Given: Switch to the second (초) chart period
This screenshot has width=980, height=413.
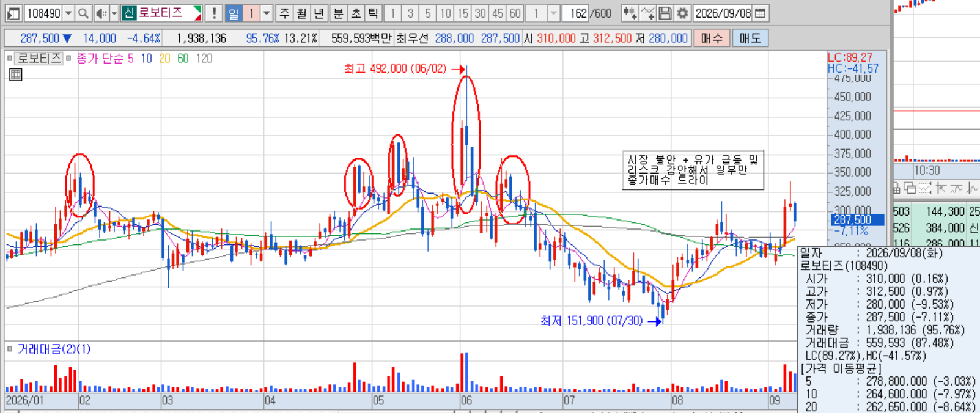Looking at the screenshot, I should [x=356, y=13].
